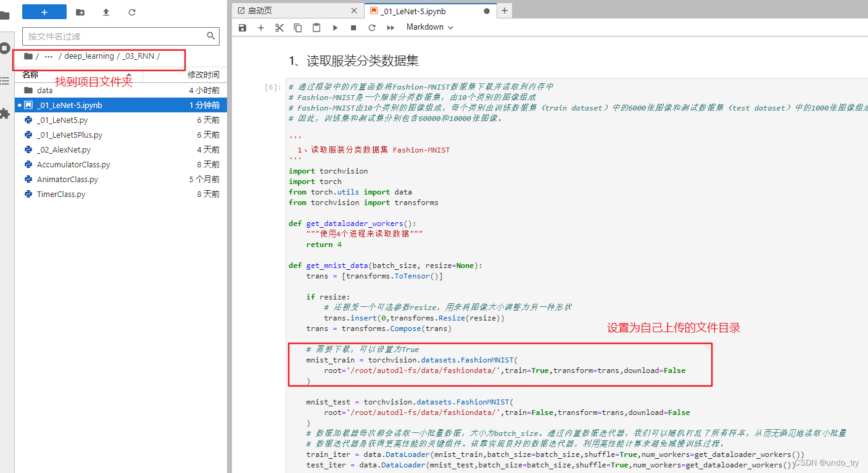Interrupt the kernel with stop icon
The width and height of the screenshot is (868, 473).
(x=353, y=28)
